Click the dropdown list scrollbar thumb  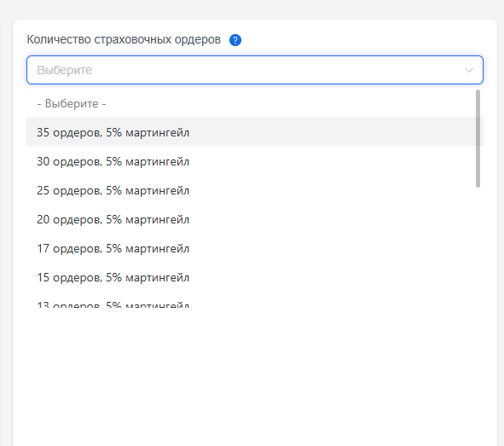click(x=478, y=138)
